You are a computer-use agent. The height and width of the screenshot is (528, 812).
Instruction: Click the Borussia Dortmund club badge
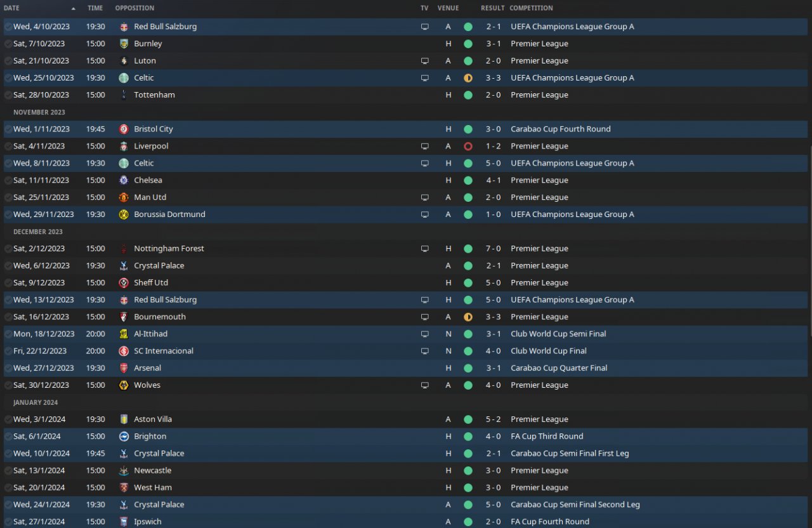(124, 214)
